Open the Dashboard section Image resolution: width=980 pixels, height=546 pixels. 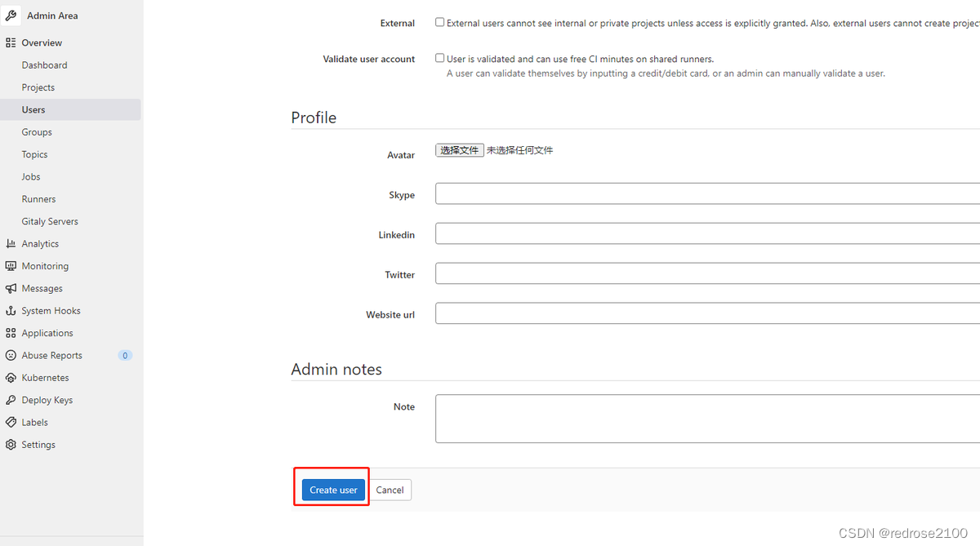tap(44, 64)
